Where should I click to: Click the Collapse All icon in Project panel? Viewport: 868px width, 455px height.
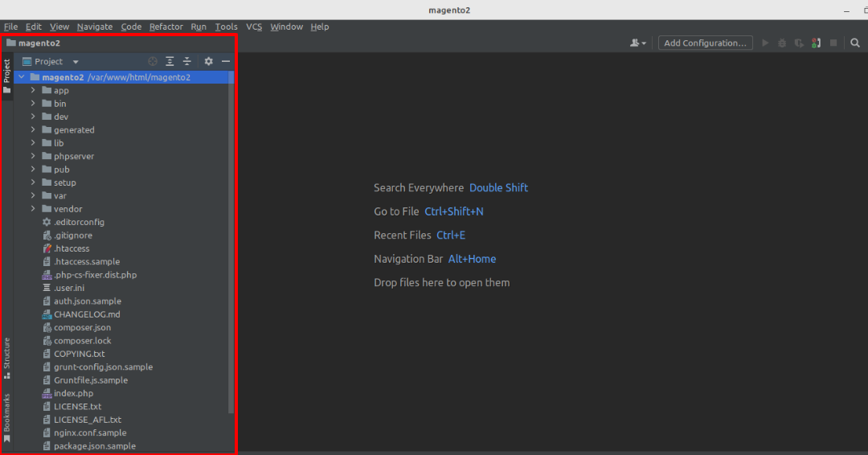[x=187, y=61]
